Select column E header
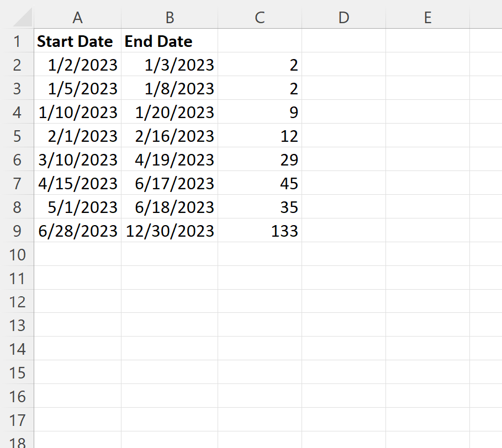The width and height of the screenshot is (502, 448). (x=428, y=17)
